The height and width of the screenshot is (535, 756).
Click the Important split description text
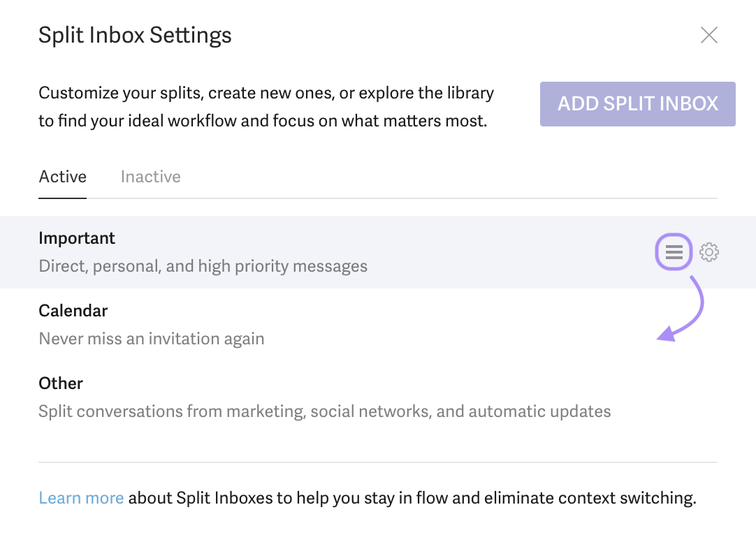coord(203,266)
